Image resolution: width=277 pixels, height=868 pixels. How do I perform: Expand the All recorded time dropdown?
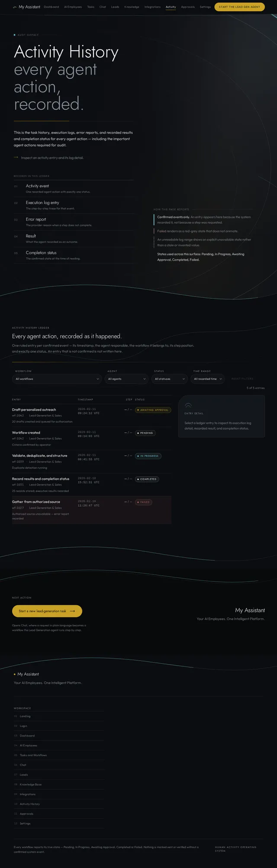[x=208, y=379]
